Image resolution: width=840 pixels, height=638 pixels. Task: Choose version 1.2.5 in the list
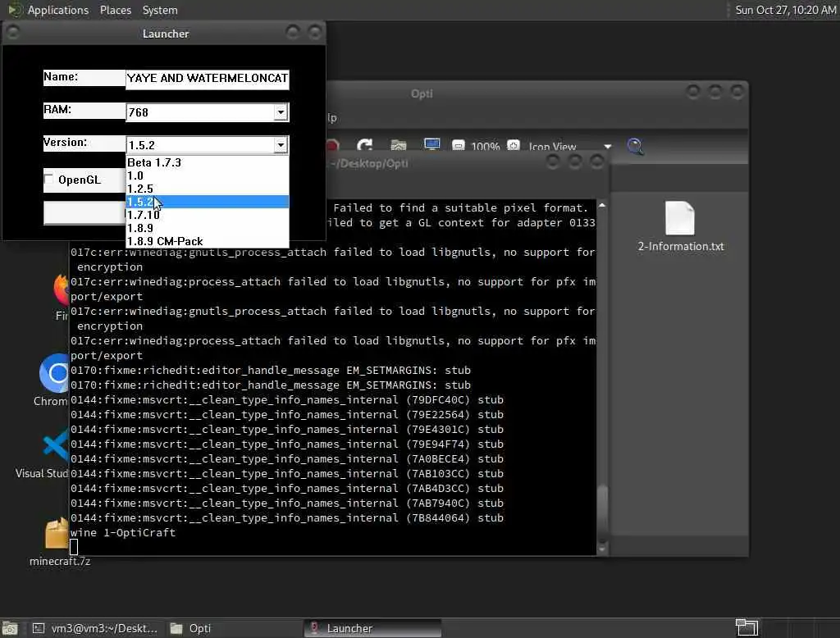coord(208,189)
